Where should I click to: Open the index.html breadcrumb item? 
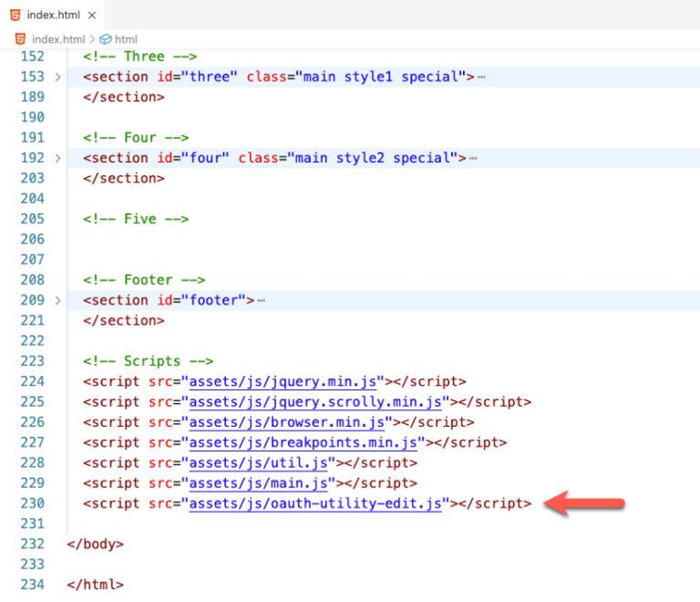57,39
